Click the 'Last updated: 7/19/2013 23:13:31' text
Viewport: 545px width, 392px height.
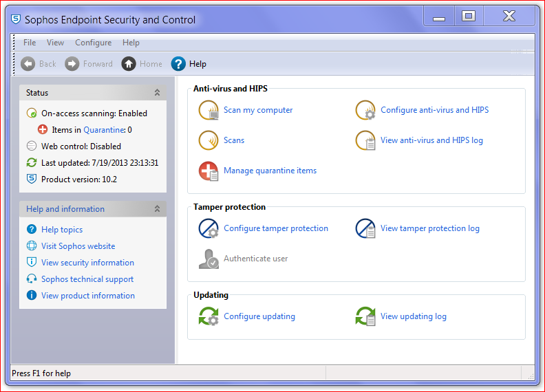click(100, 162)
